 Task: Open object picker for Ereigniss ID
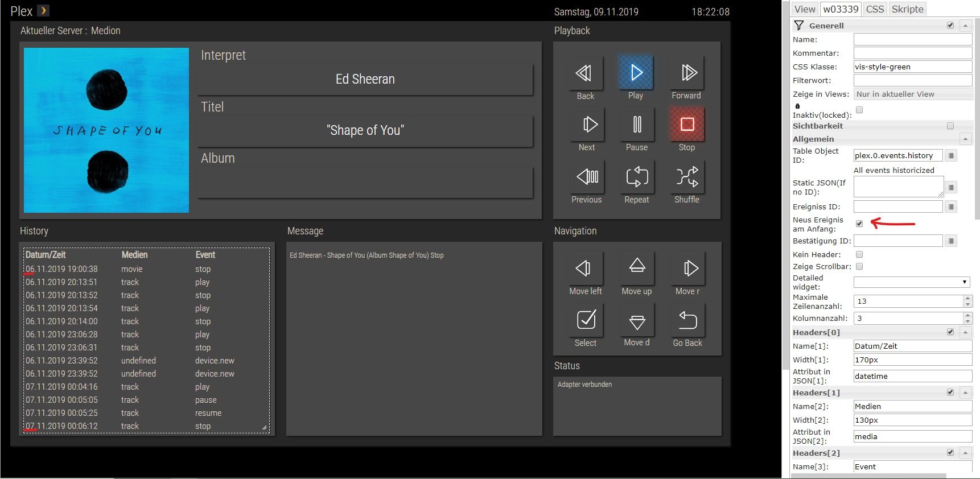coord(951,207)
